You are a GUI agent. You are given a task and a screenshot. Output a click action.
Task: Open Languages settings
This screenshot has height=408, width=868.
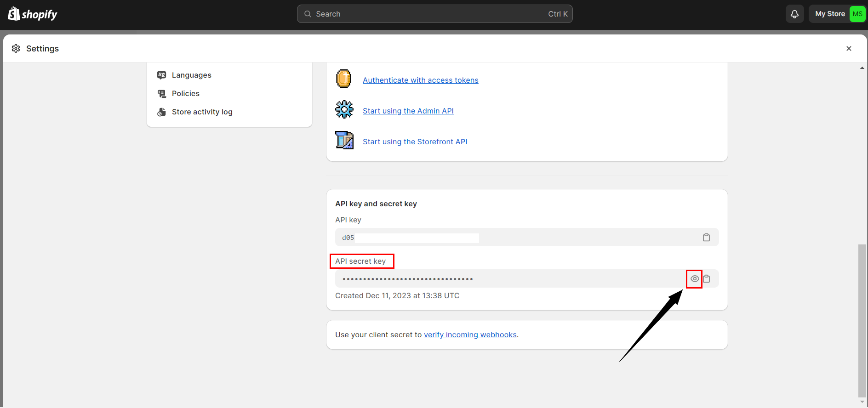point(191,75)
